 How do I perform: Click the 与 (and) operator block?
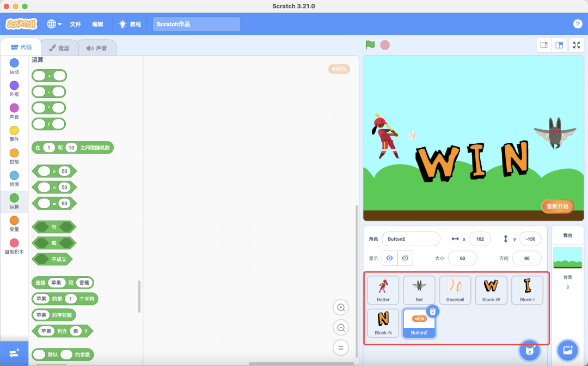click(x=54, y=227)
